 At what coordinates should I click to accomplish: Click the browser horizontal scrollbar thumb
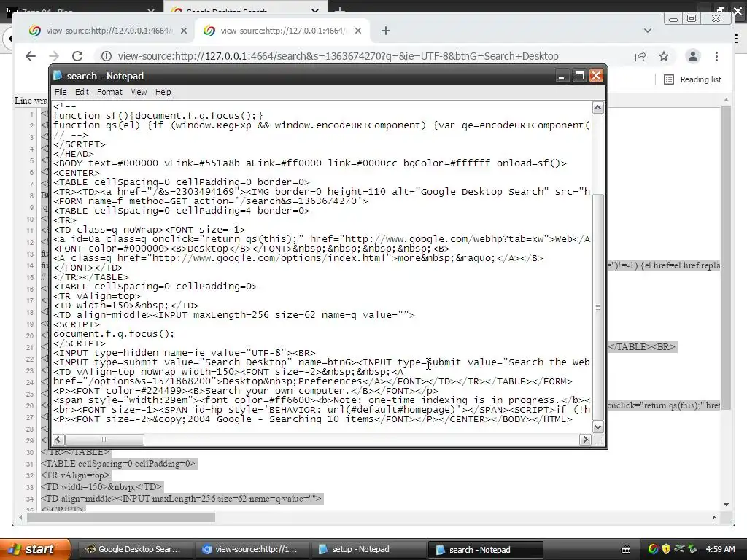click(x=120, y=517)
